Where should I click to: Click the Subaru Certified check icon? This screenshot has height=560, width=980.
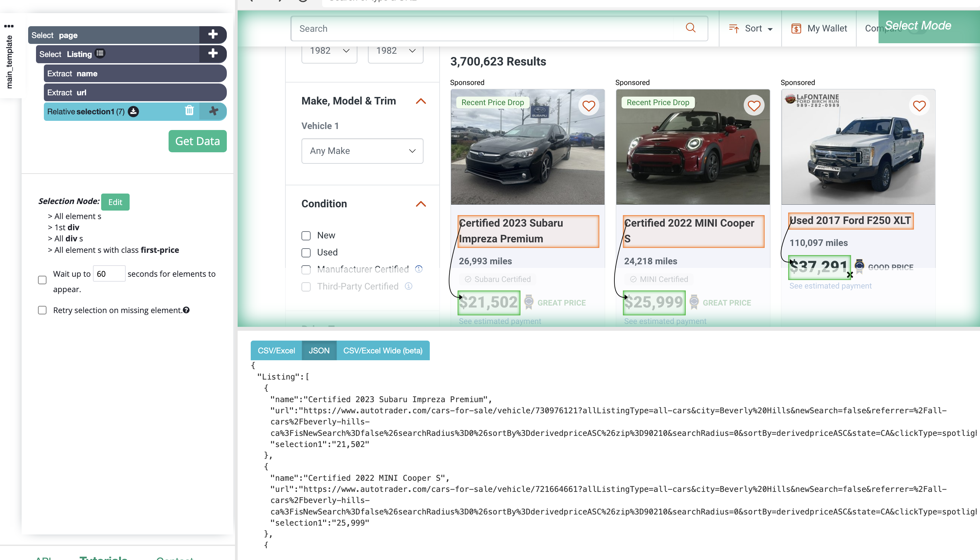[x=468, y=279]
